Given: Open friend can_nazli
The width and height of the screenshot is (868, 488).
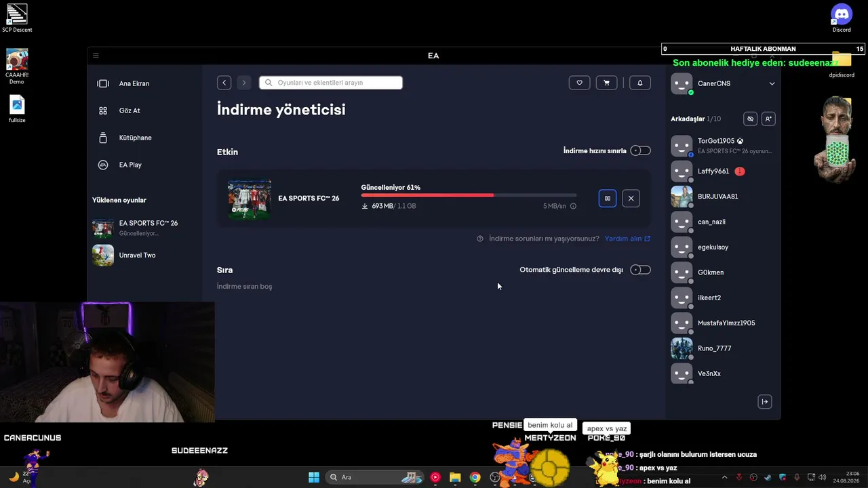Looking at the screenshot, I should [723, 222].
